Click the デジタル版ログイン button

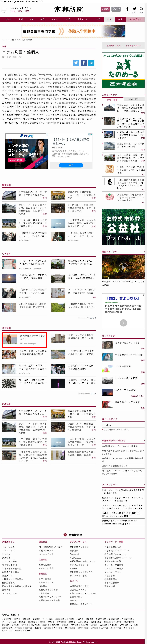point(116,9)
